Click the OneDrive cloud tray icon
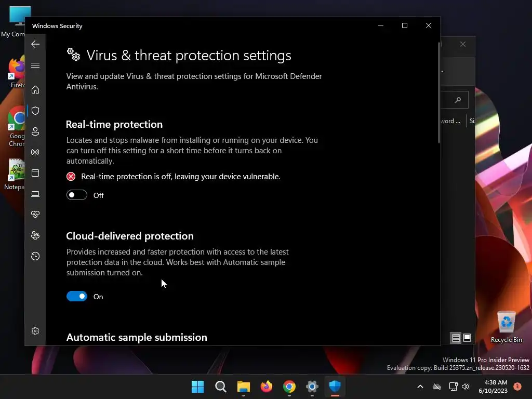 pos(437,387)
